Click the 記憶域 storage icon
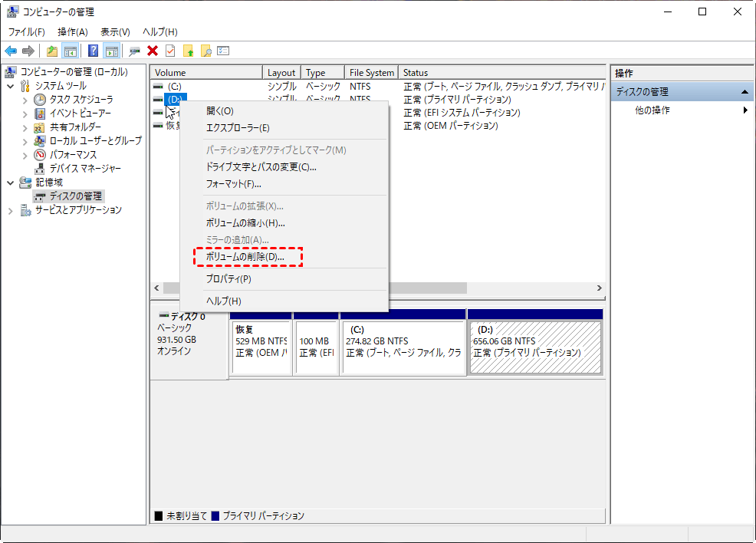Screen dimensions: 756x543 (x=25, y=183)
